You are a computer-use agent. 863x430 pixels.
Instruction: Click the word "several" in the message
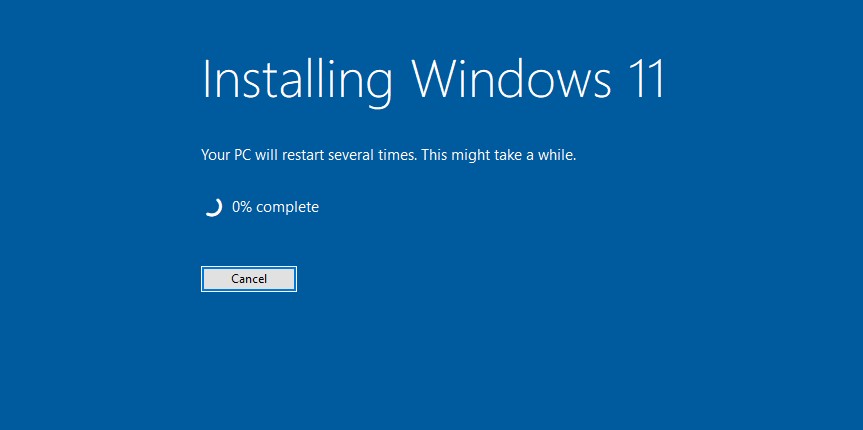(x=351, y=156)
